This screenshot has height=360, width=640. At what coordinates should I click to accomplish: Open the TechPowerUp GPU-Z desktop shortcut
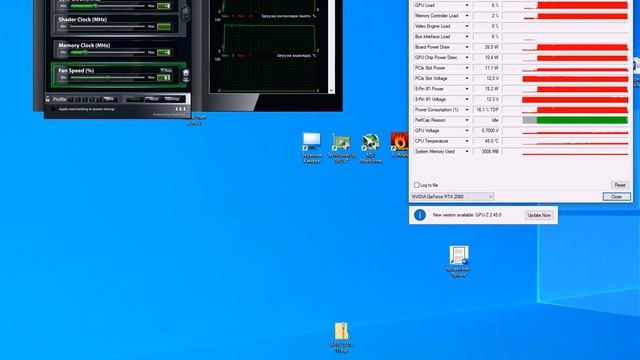tap(341, 148)
